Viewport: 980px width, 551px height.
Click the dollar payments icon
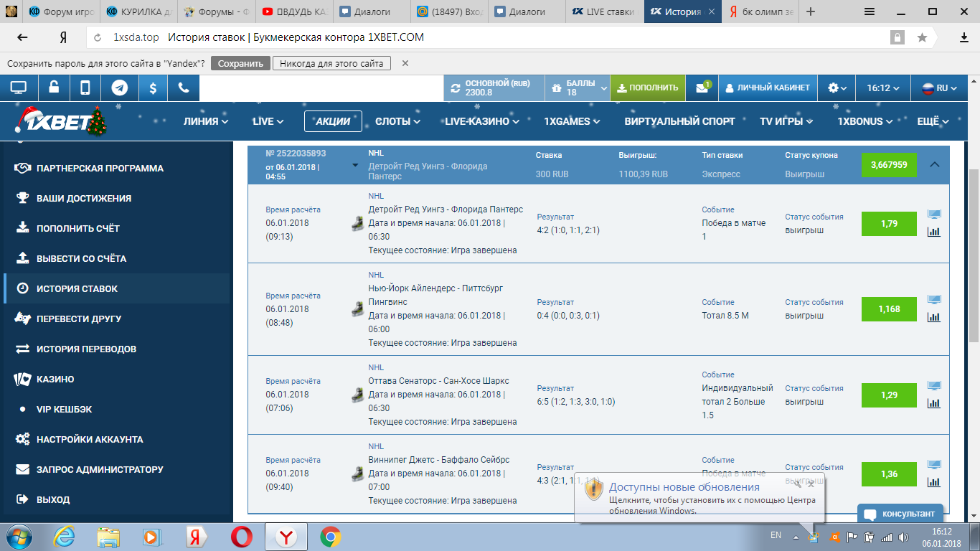point(152,88)
